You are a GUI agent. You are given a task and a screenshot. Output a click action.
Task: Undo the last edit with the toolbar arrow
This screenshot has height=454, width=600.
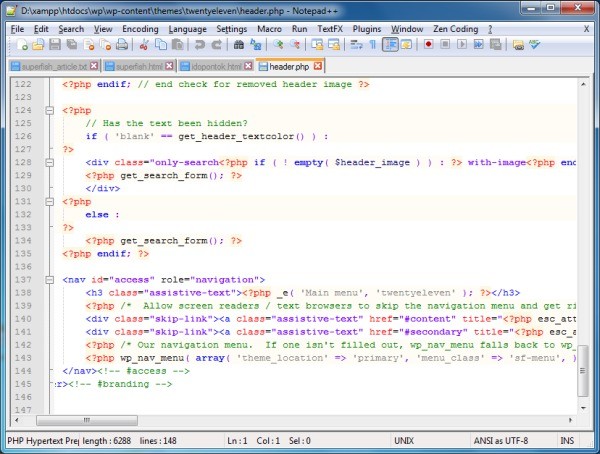199,45
